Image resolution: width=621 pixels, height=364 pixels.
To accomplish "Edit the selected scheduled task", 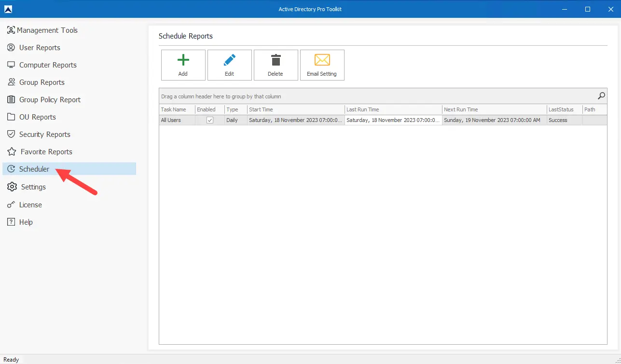I will click(x=229, y=65).
